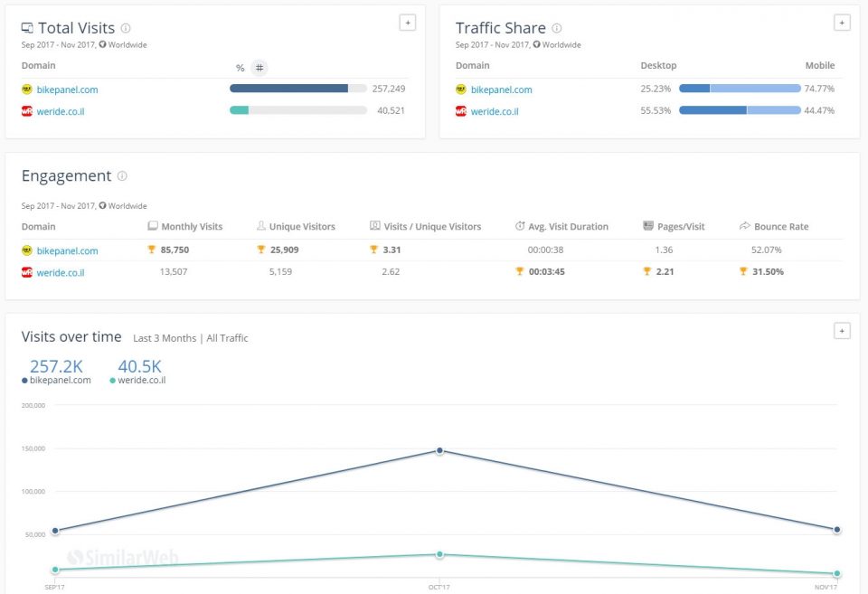Image resolution: width=868 pixels, height=594 pixels.
Task: Click the trophy icon next to 31.50% bounce rate
Action: (743, 271)
